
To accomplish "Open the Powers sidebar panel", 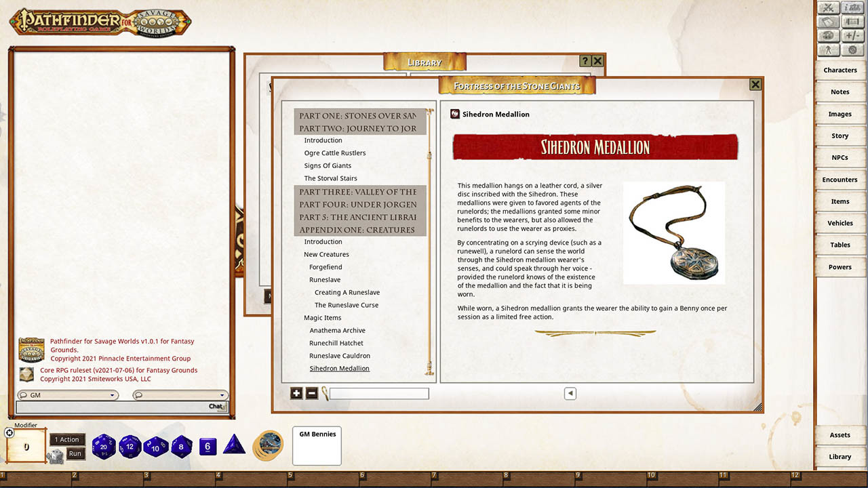I will 840,266.
